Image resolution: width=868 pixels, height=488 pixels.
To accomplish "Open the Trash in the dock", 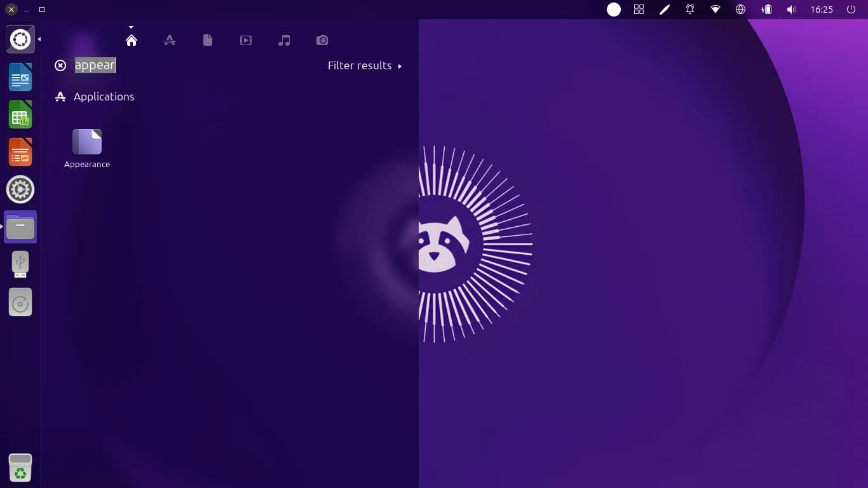I will tap(20, 467).
